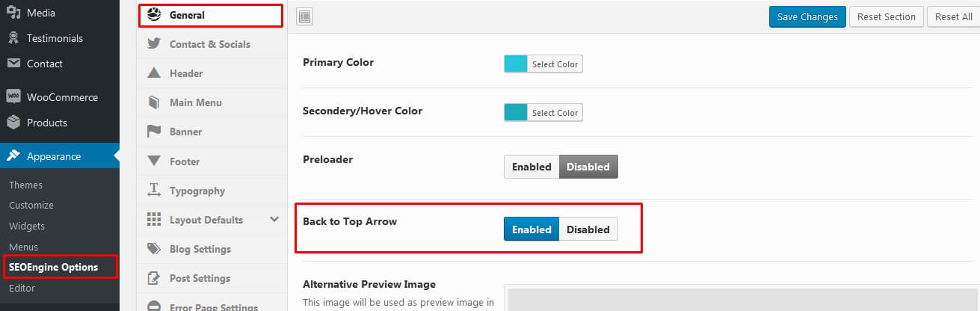980x311 pixels.
Task: Disable the Back to Top Arrow
Action: pyautogui.click(x=588, y=230)
